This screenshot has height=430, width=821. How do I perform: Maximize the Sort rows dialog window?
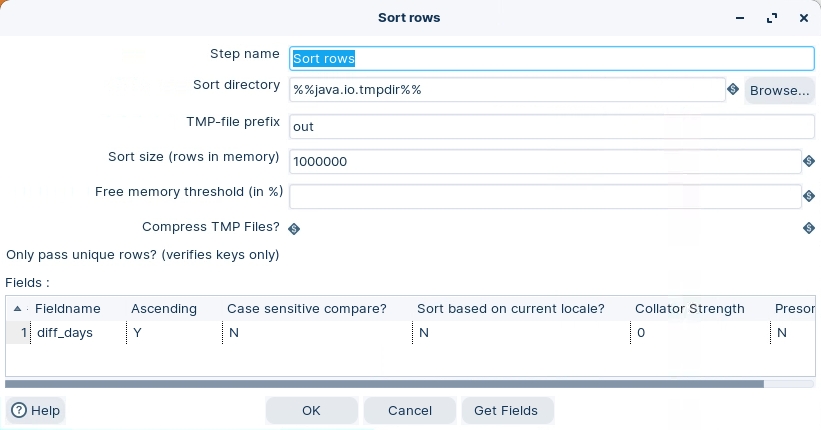tap(772, 18)
